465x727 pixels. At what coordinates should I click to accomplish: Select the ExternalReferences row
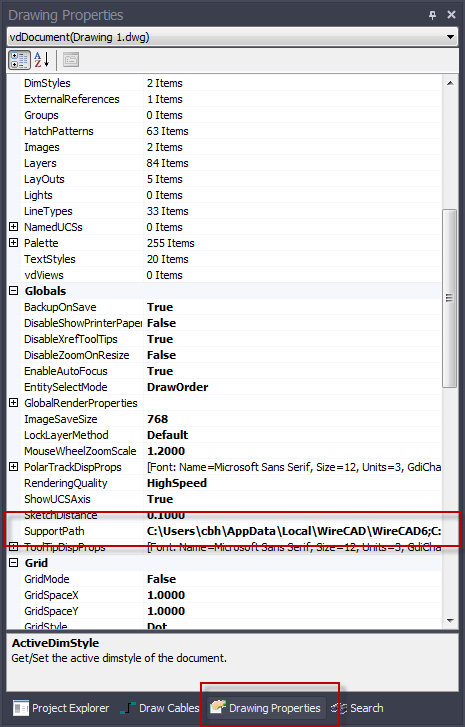(x=224, y=99)
